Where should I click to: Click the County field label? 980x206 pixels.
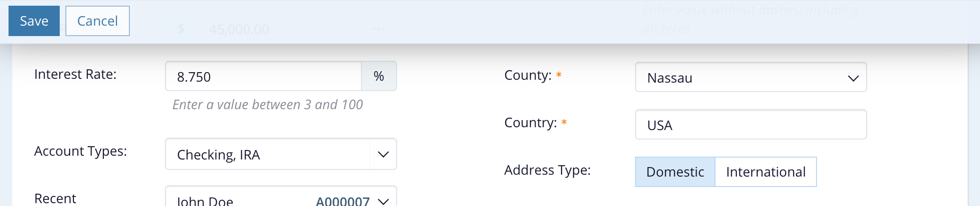click(527, 75)
